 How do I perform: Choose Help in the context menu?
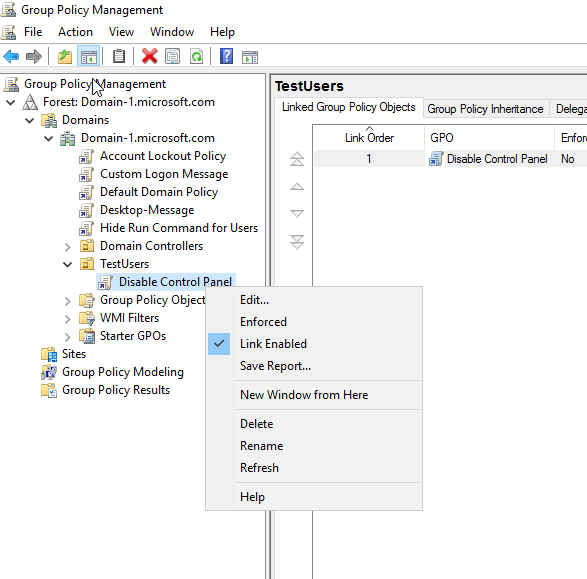[252, 497]
